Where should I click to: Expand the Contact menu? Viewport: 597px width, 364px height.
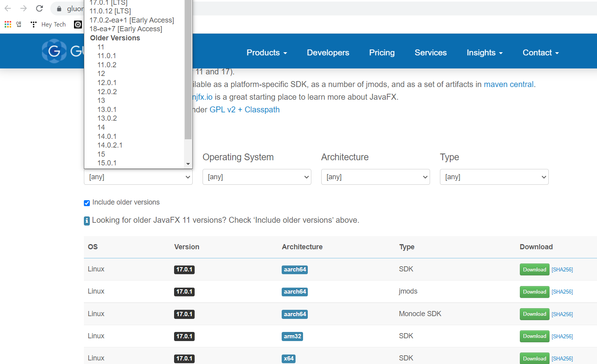540,53
